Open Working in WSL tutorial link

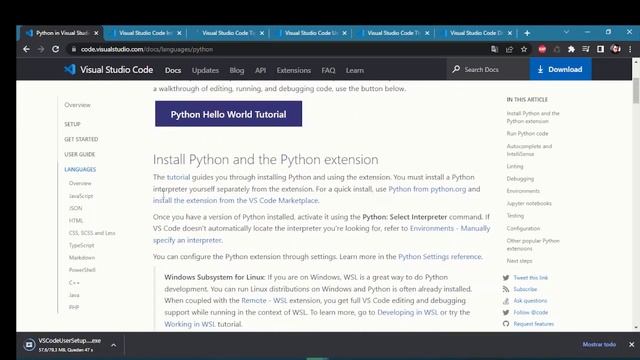click(190, 324)
